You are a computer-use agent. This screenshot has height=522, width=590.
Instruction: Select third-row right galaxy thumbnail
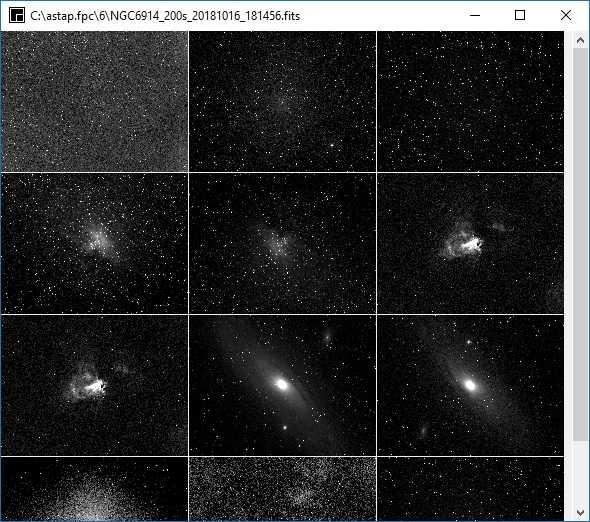[470, 385]
